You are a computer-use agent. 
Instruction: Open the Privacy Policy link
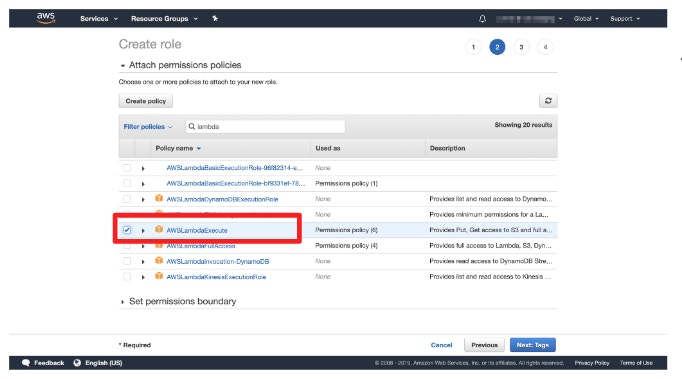point(592,363)
